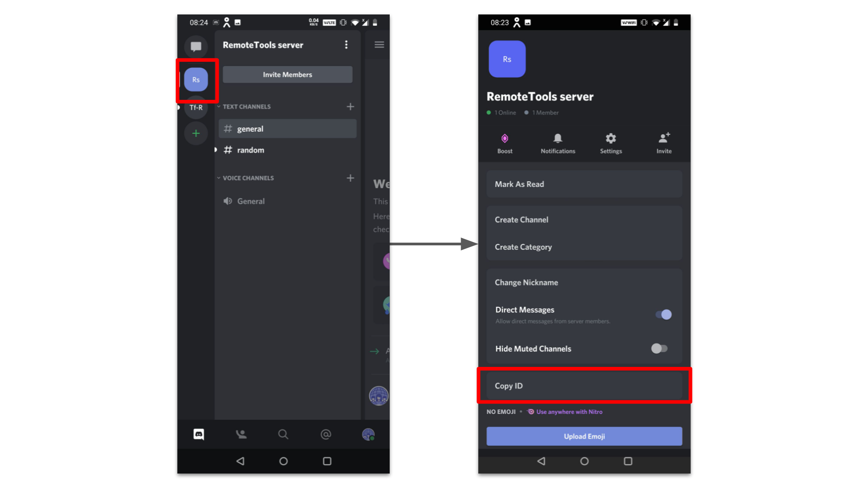Click the Invite Members button

[x=288, y=75]
